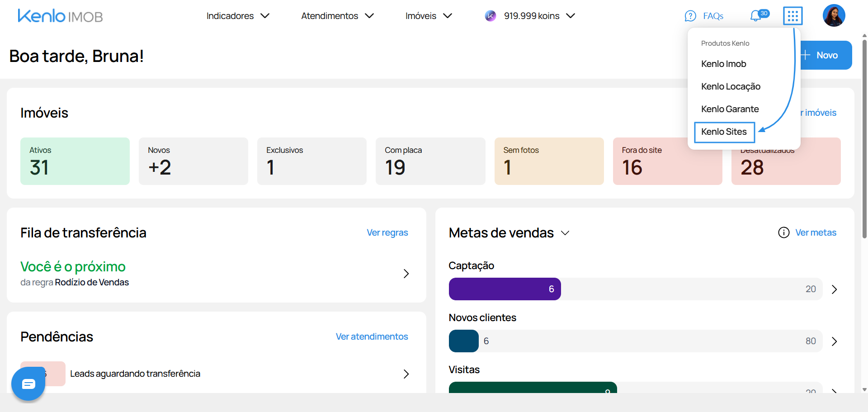This screenshot has width=868, height=412.
Task: Select Kenlo Sites from products menu
Action: pyautogui.click(x=724, y=132)
